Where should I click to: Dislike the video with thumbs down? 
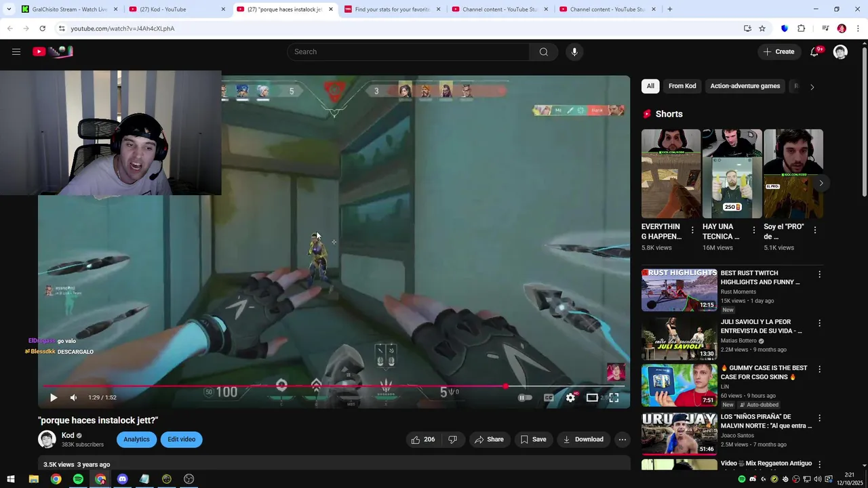[452, 439]
